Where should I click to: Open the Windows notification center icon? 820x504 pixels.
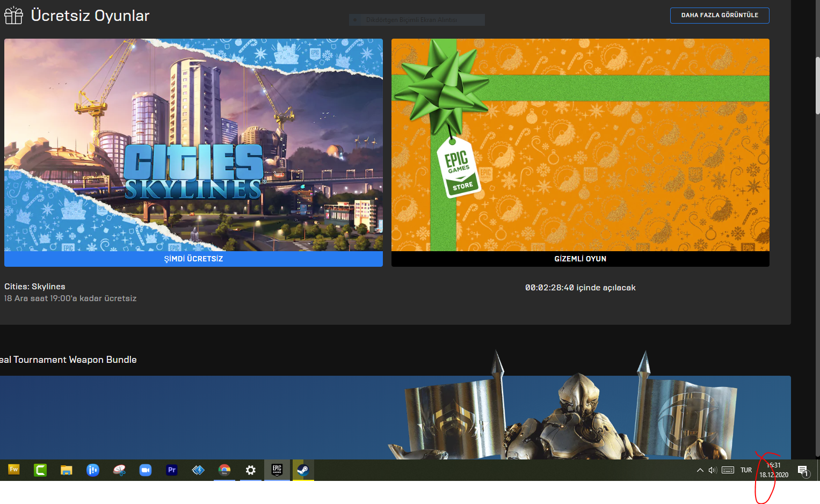tap(803, 471)
